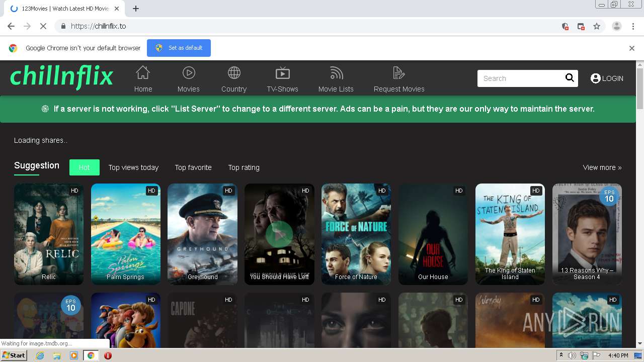The image size is (644, 362).
Task: Click the Movies menu label
Action: click(189, 89)
